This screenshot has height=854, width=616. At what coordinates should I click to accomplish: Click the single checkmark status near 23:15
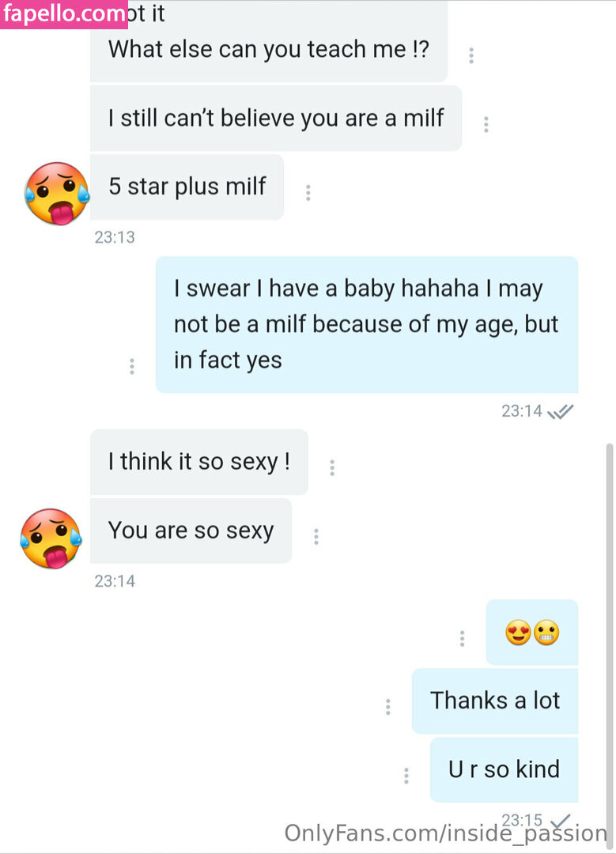(561, 820)
